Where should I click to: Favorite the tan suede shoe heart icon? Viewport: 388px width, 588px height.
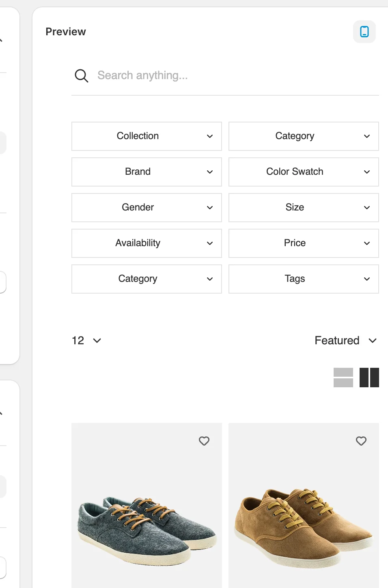pyautogui.click(x=361, y=441)
